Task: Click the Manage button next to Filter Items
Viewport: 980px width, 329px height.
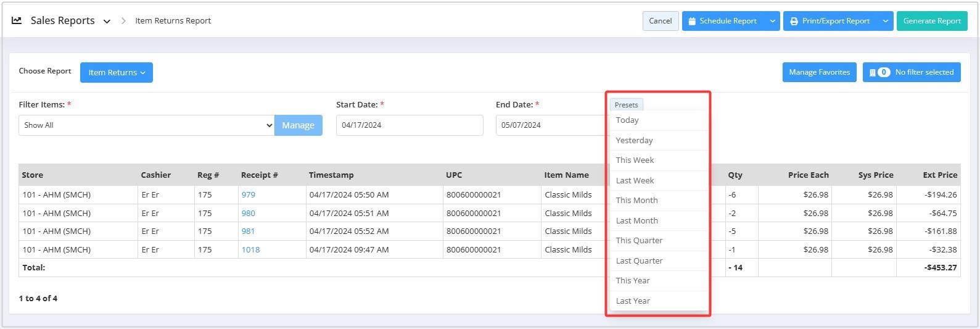Action: 298,125
